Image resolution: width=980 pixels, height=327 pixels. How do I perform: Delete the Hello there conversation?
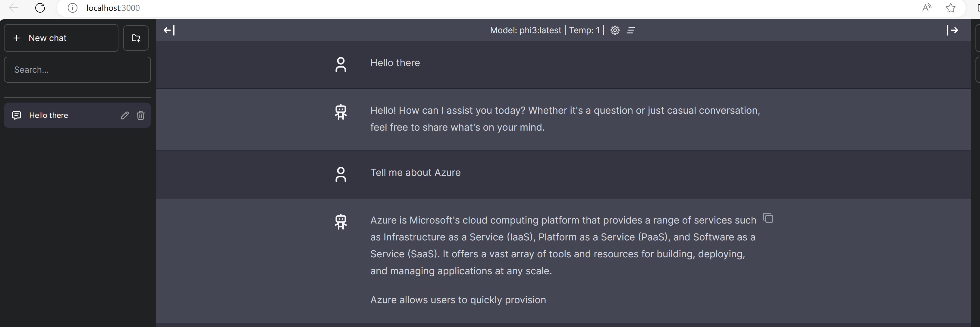(141, 115)
